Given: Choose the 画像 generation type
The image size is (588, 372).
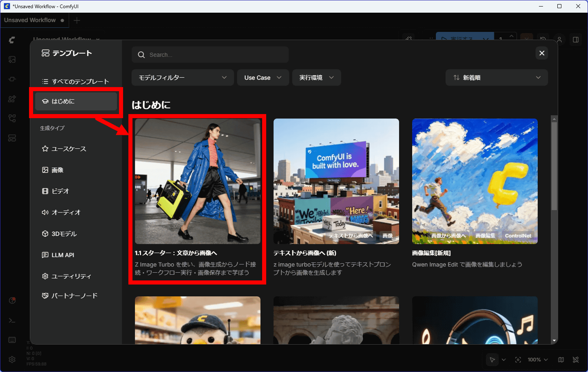Looking at the screenshot, I should click(57, 170).
